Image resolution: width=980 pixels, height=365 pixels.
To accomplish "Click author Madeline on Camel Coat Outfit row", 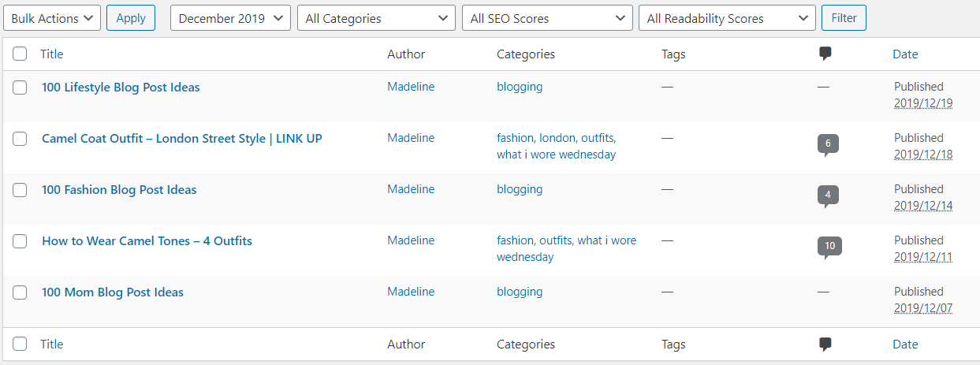I will 411,138.
